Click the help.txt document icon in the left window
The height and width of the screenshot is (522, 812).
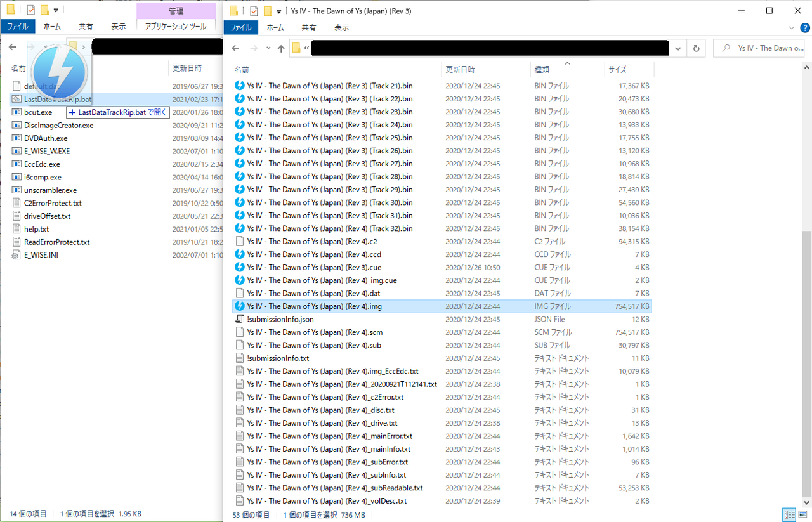click(x=17, y=229)
